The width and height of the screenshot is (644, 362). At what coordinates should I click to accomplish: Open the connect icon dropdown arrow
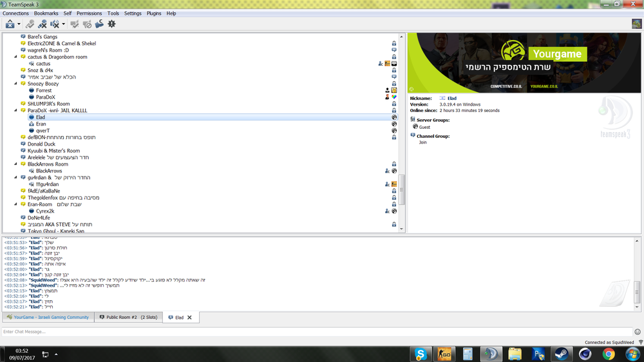click(19, 24)
